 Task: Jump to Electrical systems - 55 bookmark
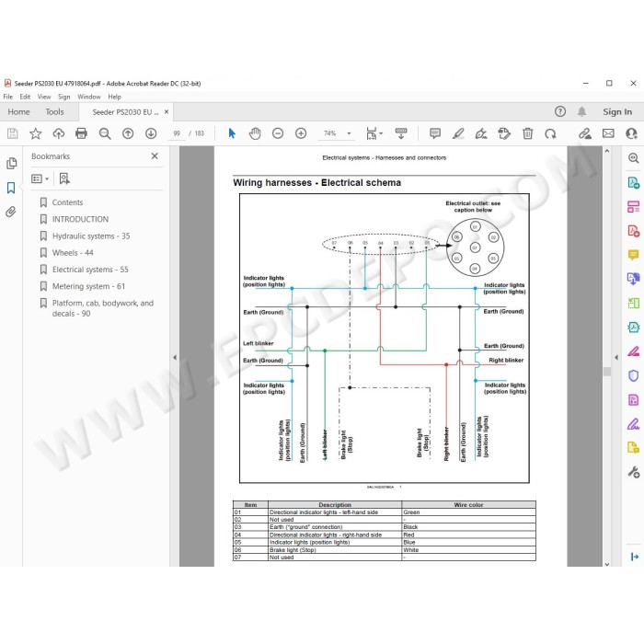tap(90, 270)
